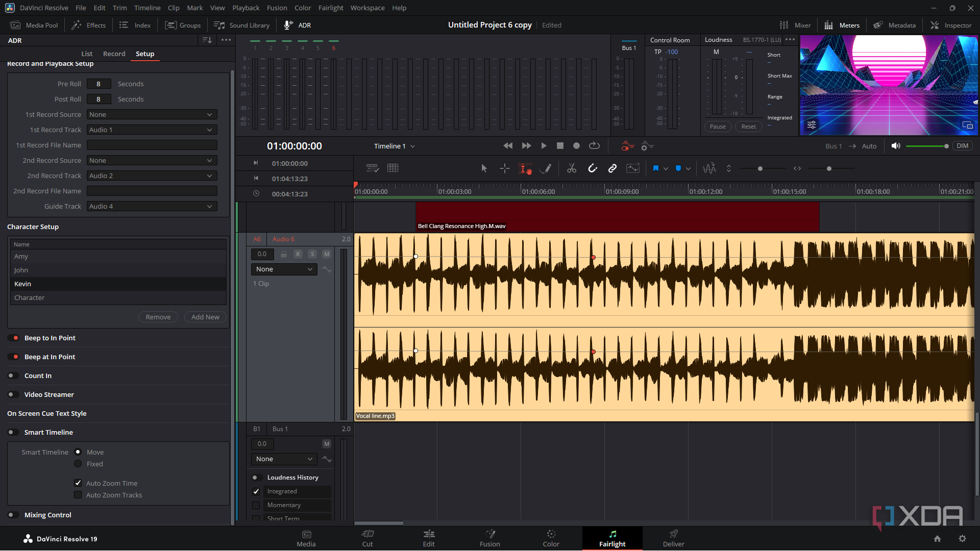
Task: Open the 1st Record Source dropdown
Action: coord(152,115)
